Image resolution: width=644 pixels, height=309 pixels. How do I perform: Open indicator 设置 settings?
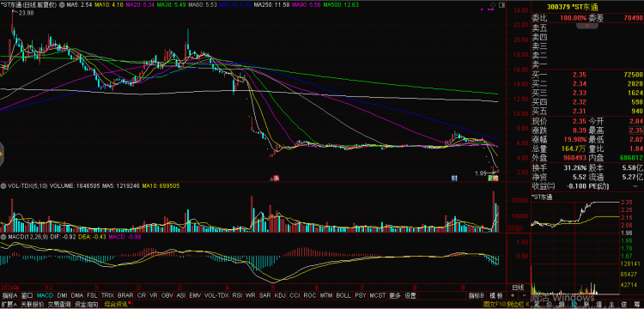tap(410, 295)
